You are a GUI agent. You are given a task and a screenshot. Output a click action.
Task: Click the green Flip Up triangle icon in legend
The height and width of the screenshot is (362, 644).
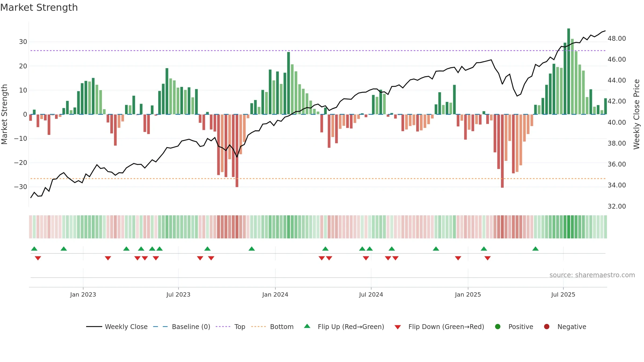[x=307, y=326]
